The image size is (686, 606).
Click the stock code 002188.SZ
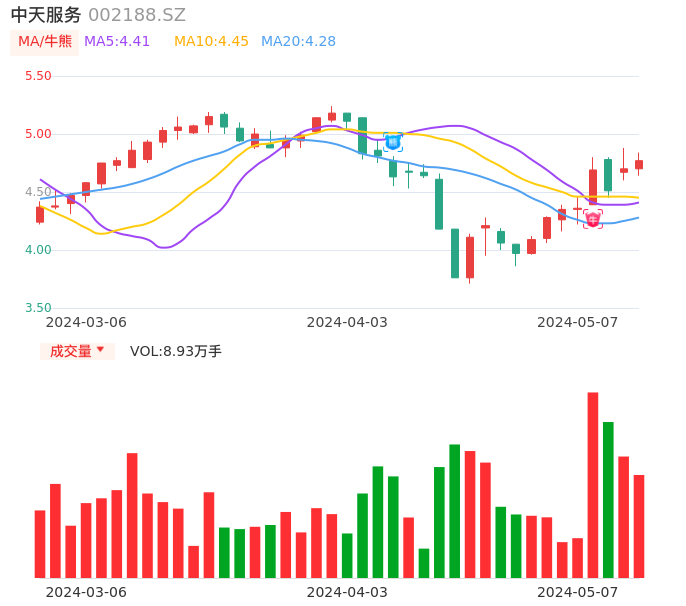click(137, 15)
